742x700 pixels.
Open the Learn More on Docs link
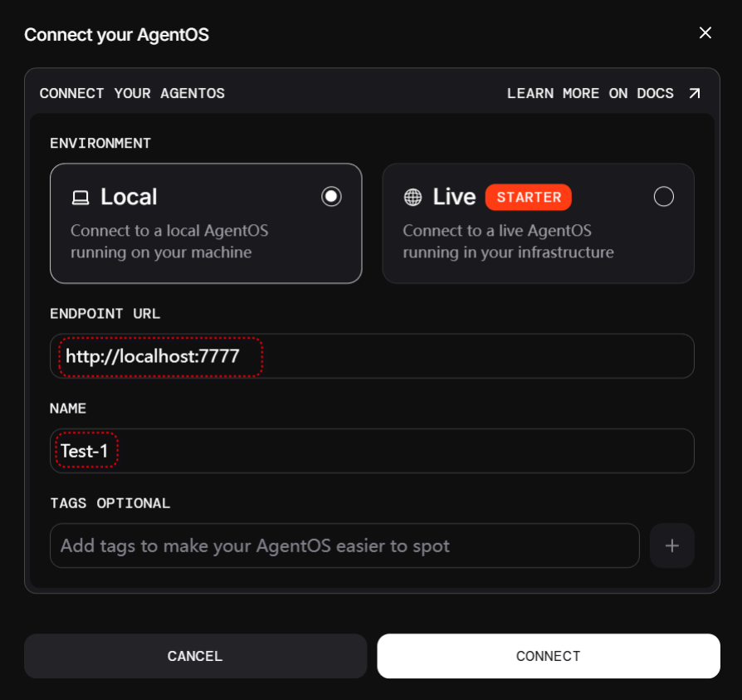click(590, 93)
